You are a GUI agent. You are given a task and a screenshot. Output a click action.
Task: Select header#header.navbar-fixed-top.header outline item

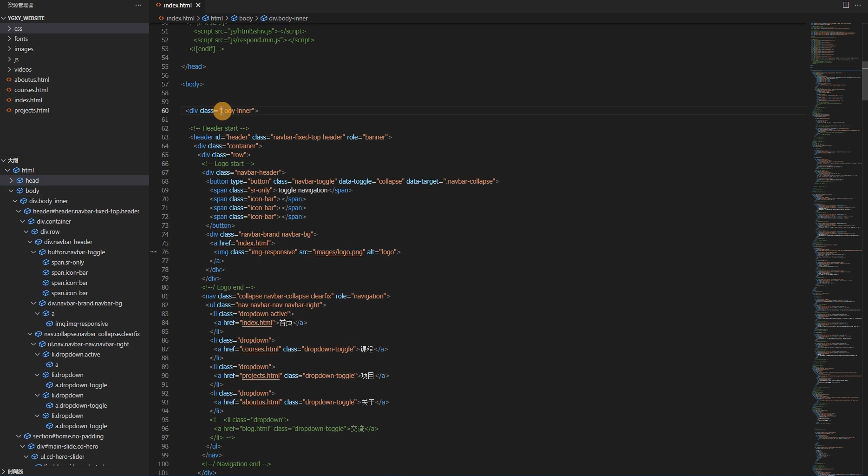point(86,211)
